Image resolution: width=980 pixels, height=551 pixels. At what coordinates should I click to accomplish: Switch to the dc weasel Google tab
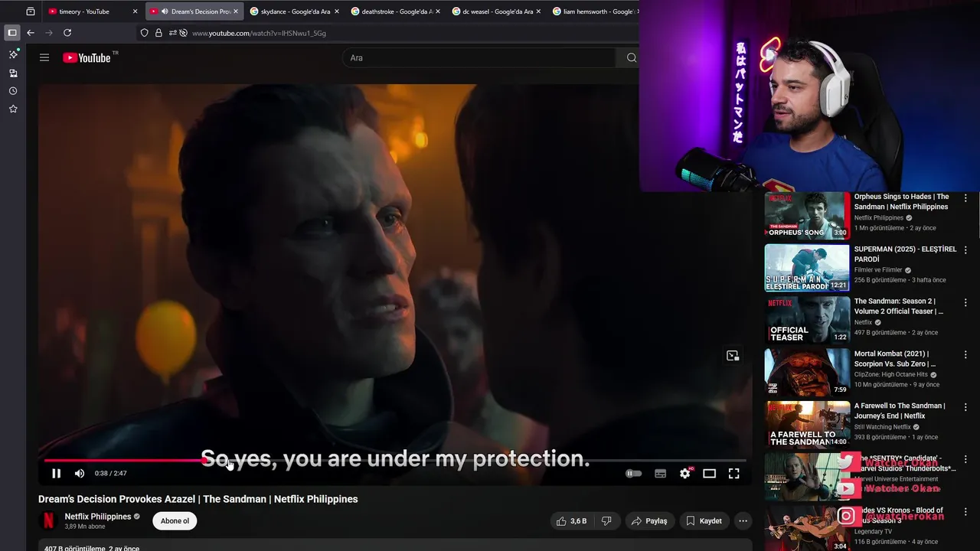coord(498,11)
